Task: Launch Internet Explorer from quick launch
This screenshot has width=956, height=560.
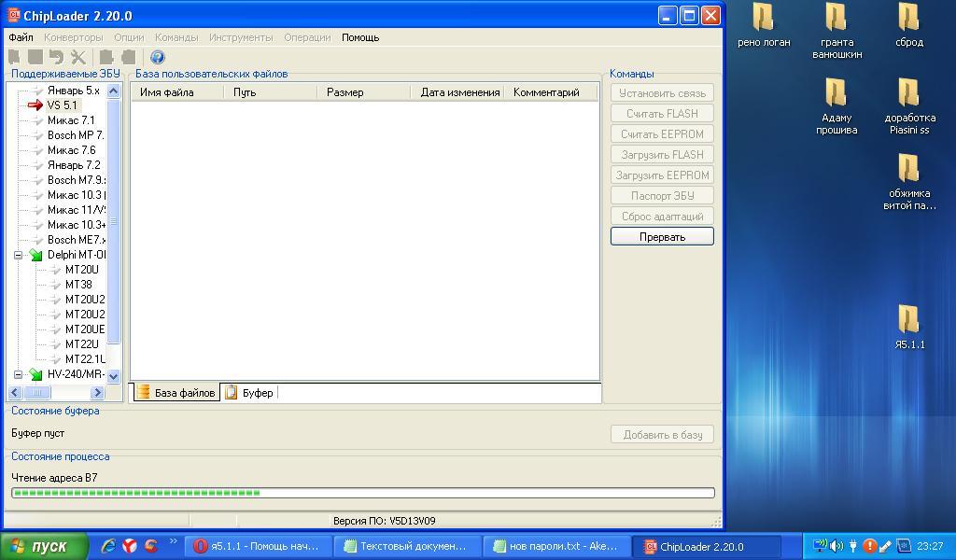Action: click(108, 546)
